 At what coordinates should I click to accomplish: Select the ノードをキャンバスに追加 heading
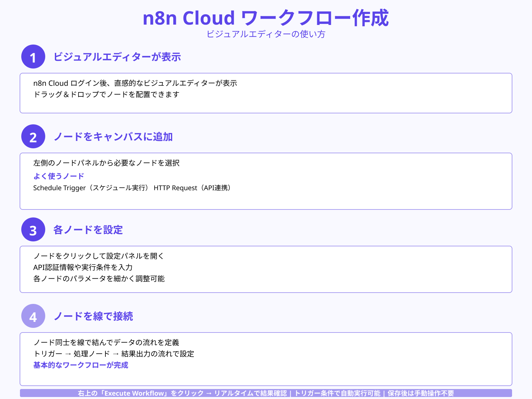(x=114, y=137)
